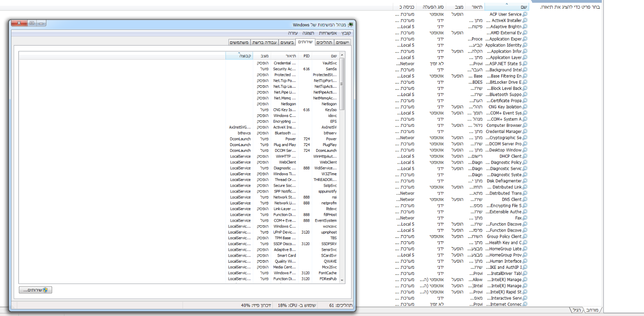Select the DcomLaunch service name row
The image size is (644, 316).
point(179,150)
